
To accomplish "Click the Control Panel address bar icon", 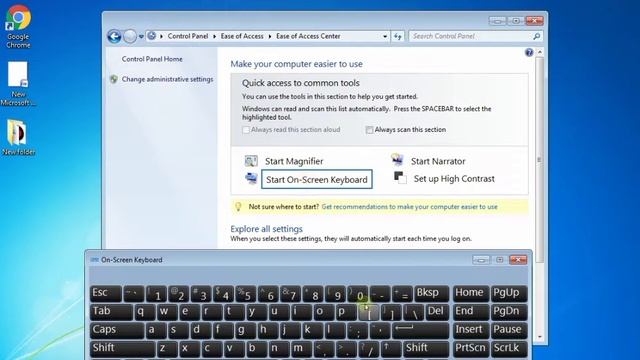I will [x=151, y=36].
